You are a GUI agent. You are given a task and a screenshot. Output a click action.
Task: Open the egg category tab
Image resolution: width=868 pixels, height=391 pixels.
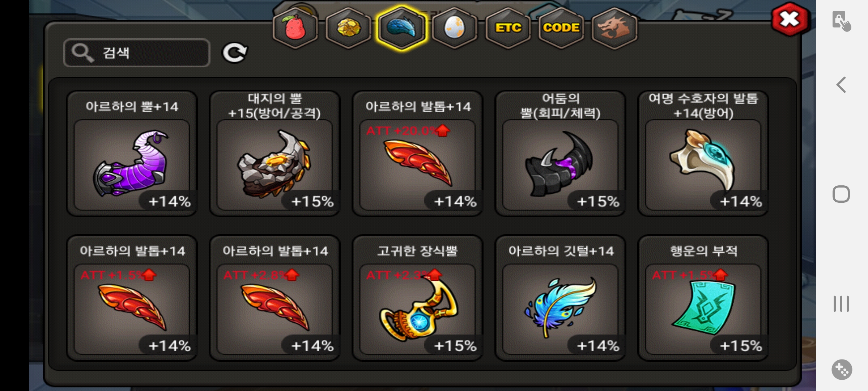click(455, 28)
